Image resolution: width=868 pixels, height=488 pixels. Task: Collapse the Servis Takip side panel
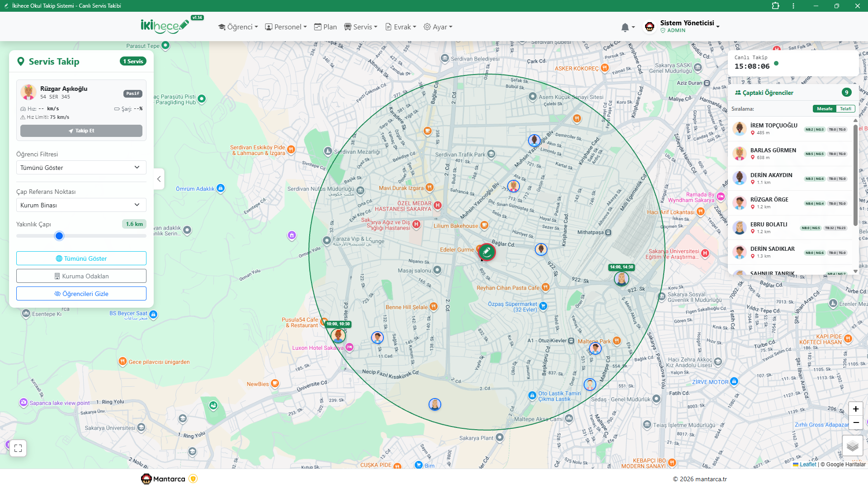click(159, 179)
